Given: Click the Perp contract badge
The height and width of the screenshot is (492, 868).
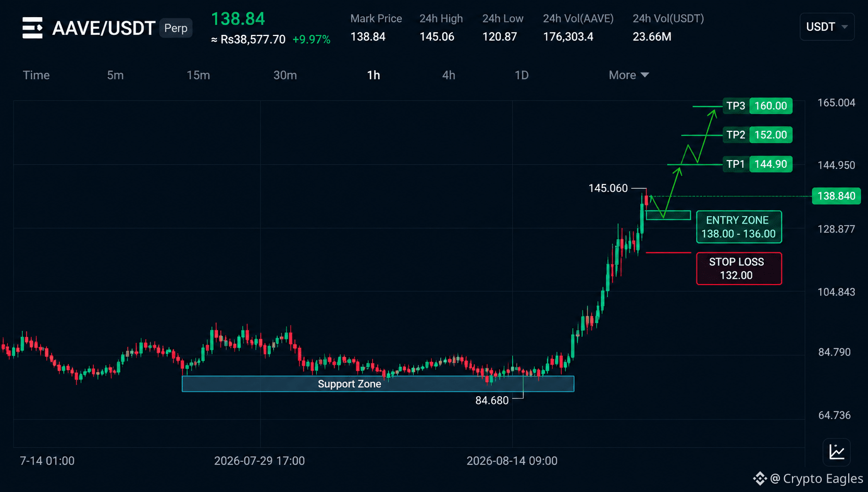Looking at the screenshot, I should pos(176,28).
